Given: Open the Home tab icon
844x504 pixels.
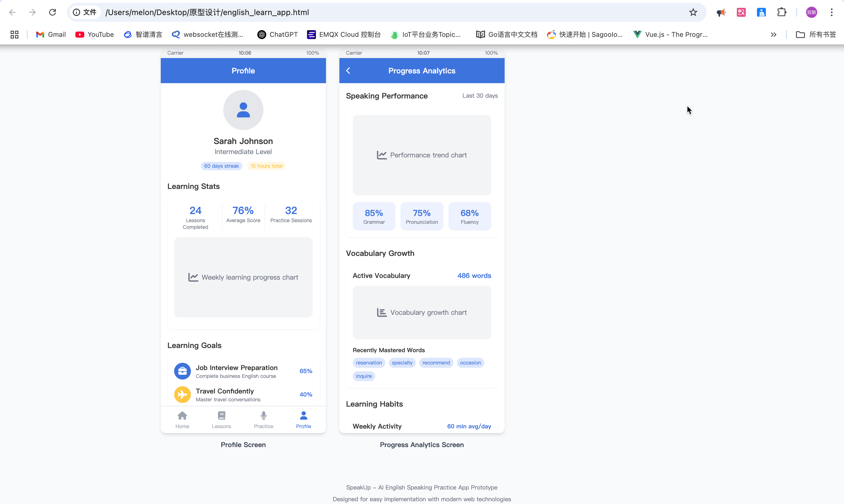Looking at the screenshot, I should (182, 416).
